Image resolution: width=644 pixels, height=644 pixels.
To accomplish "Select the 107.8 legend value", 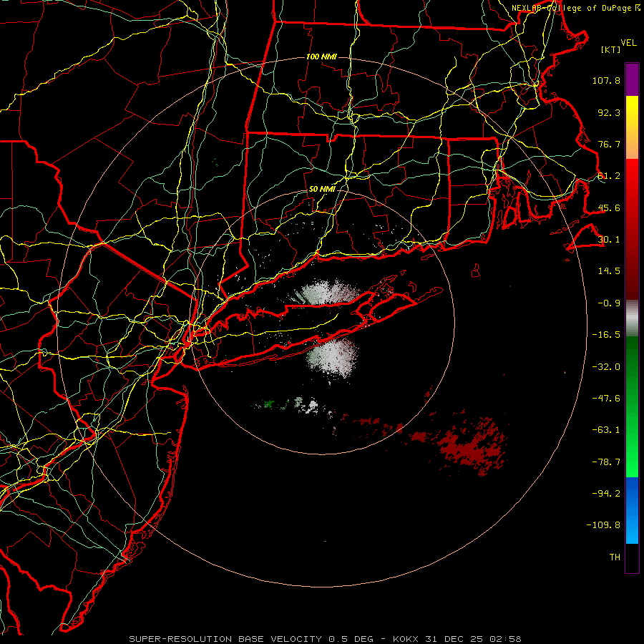I will point(606,80).
